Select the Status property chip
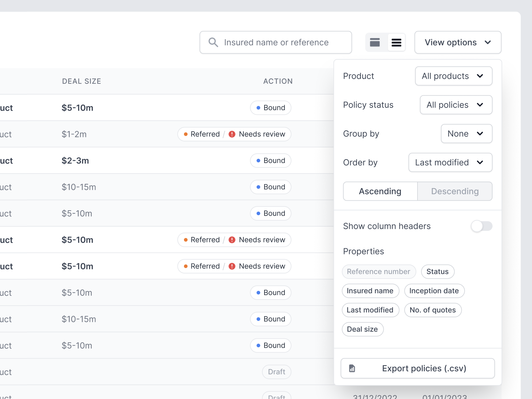 [x=437, y=271]
